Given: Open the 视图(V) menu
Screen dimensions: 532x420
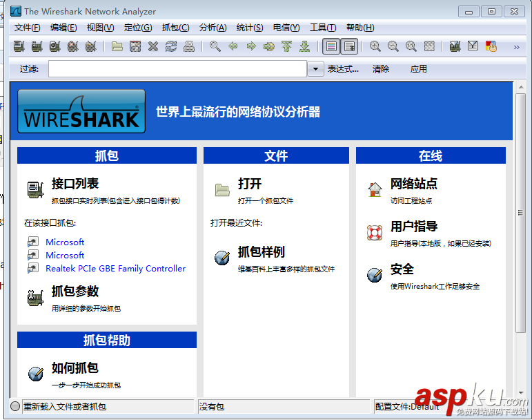Looking at the screenshot, I should click(101, 28).
